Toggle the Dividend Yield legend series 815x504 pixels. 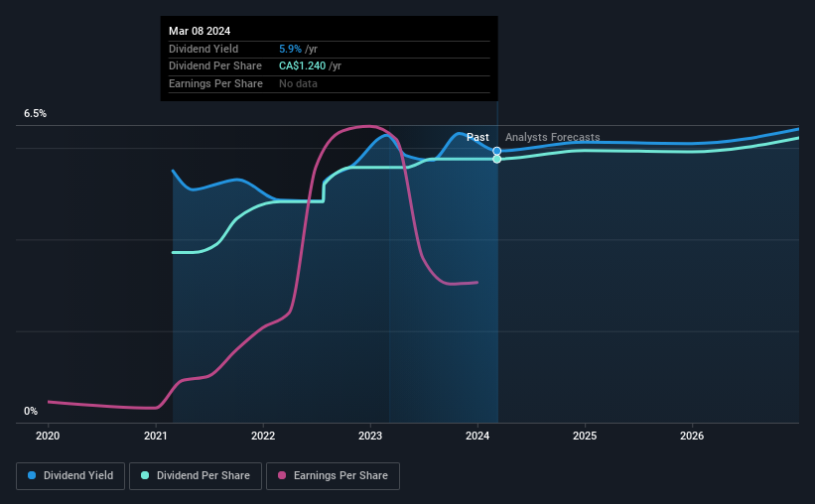tap(70, 476)
